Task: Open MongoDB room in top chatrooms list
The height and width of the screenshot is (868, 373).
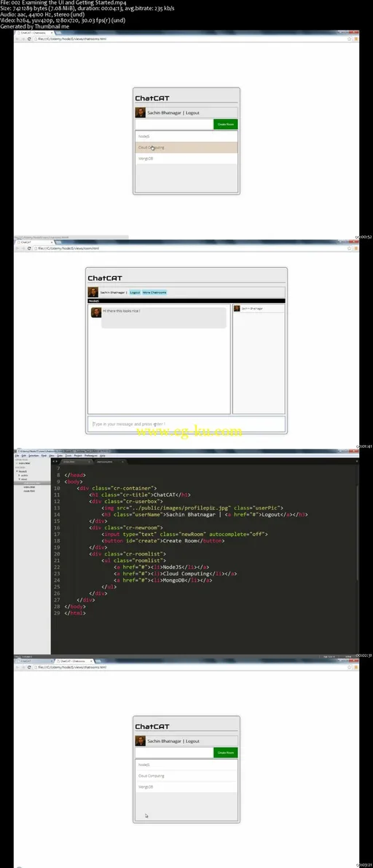Action: 186,159
